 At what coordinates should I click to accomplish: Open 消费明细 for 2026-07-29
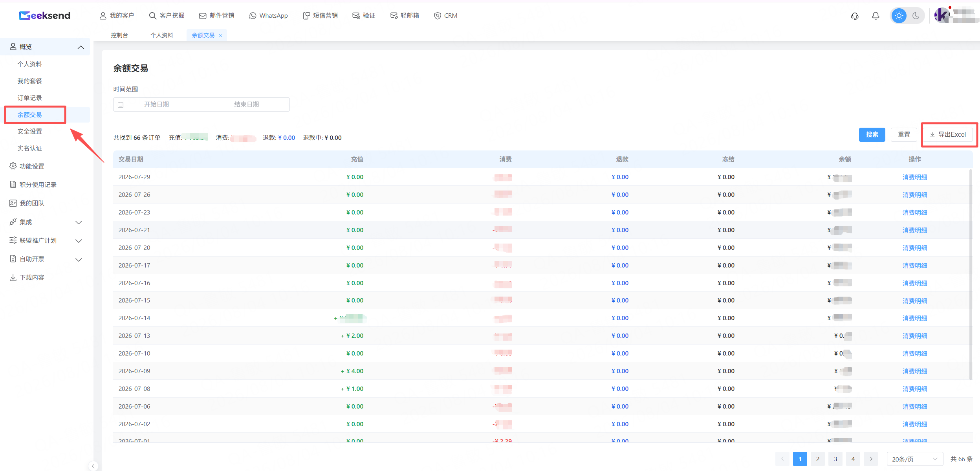[914, 177]
